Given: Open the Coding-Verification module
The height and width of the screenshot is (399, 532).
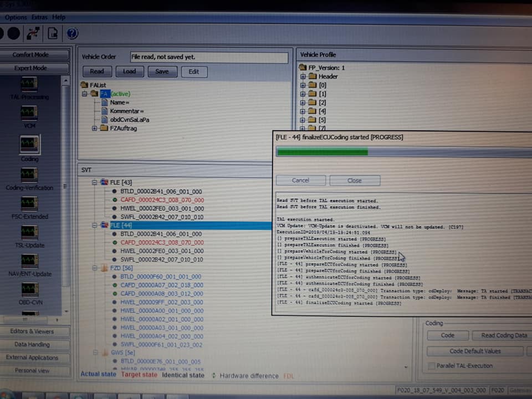Looking at the screenshot, I should (x=29, y=175).
